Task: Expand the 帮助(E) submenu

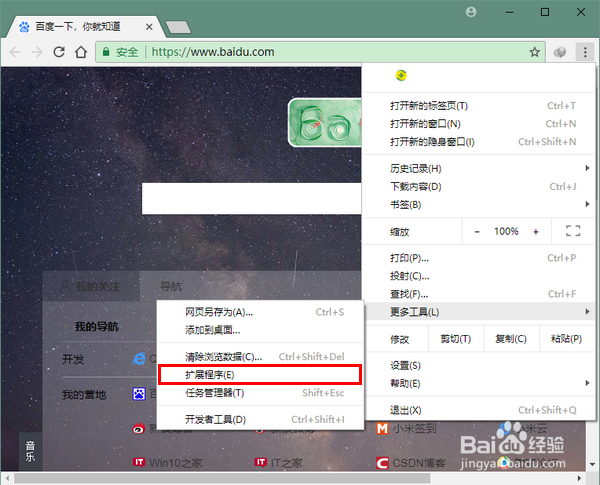Action: point(478,383)
